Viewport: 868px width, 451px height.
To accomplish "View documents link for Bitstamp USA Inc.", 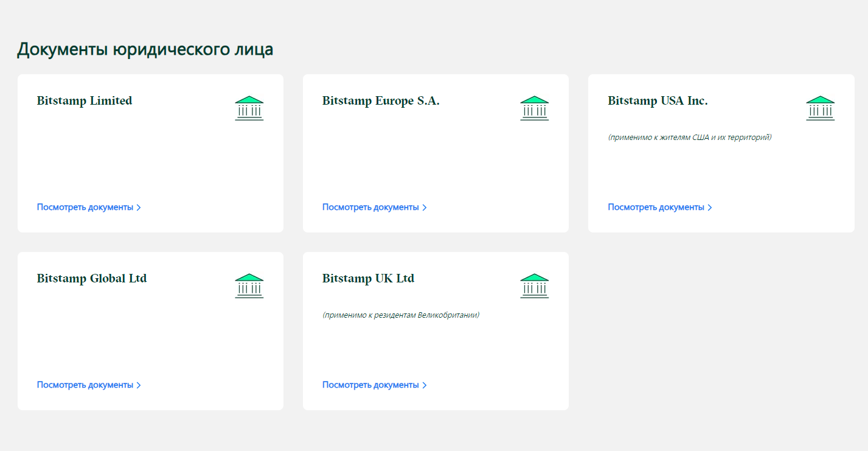I will pos(660,207).
